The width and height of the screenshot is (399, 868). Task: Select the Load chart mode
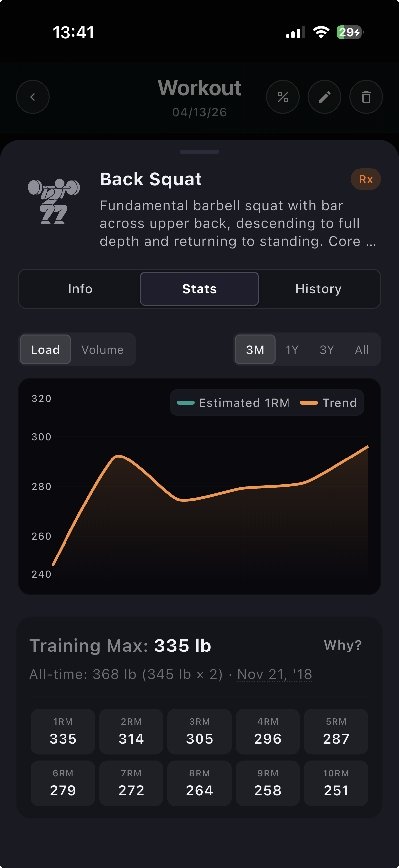pos(45,350)
